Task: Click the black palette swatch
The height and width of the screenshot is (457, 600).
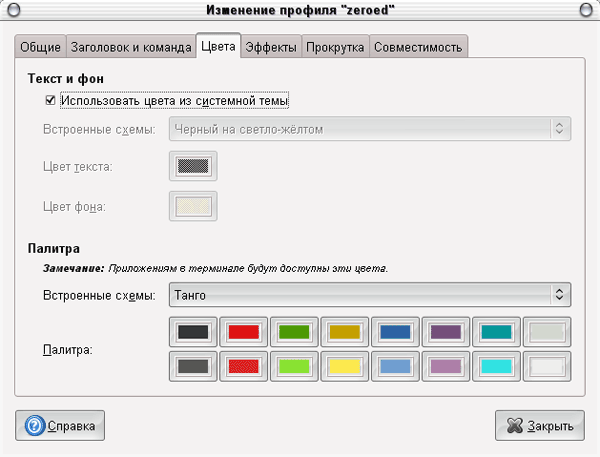Action: pos(193,332)
